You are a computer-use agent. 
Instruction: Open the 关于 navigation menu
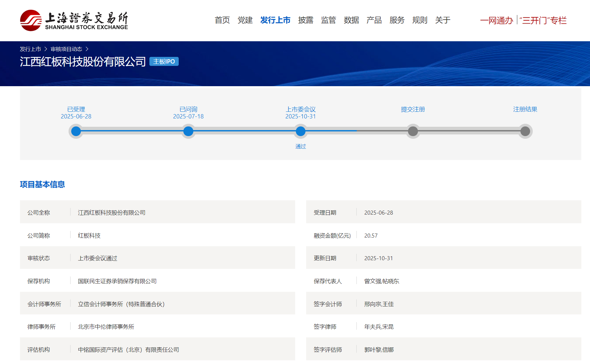click(443, 20)
